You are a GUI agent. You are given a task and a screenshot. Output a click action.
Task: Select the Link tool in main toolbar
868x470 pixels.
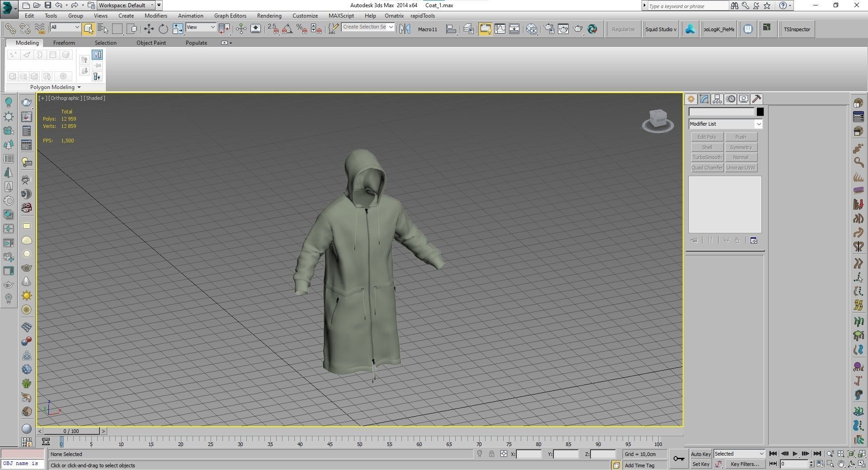(10, 29)
